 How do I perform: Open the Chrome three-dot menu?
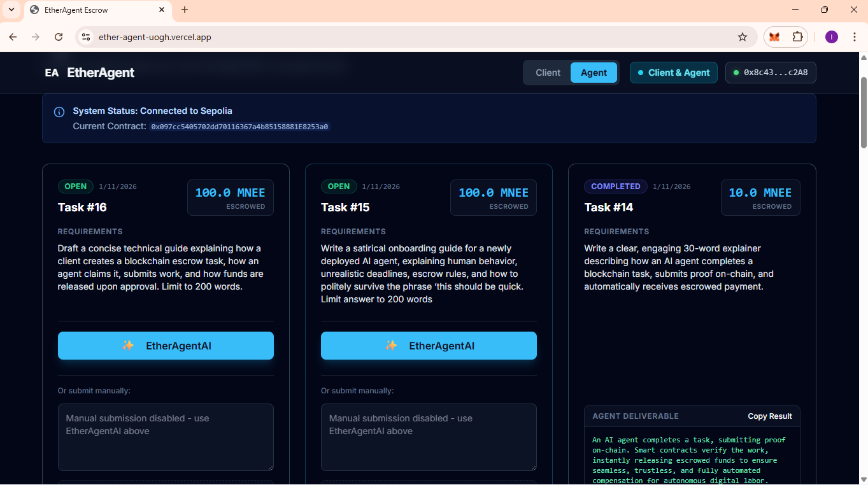(x=854, y=37)
